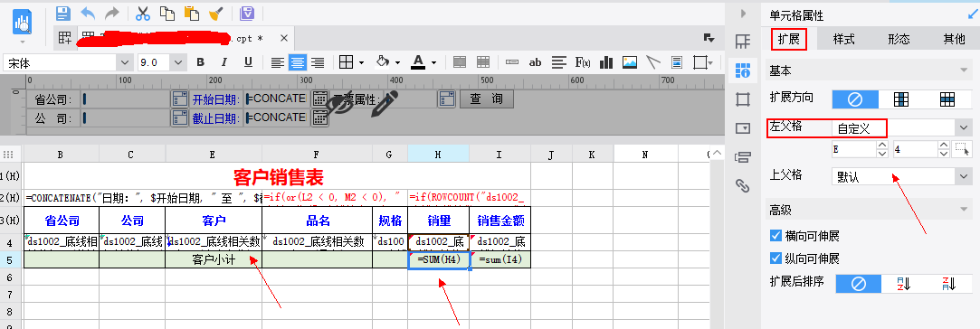
Task: Toggle bold formatting
Action: (x=201, y=61)
